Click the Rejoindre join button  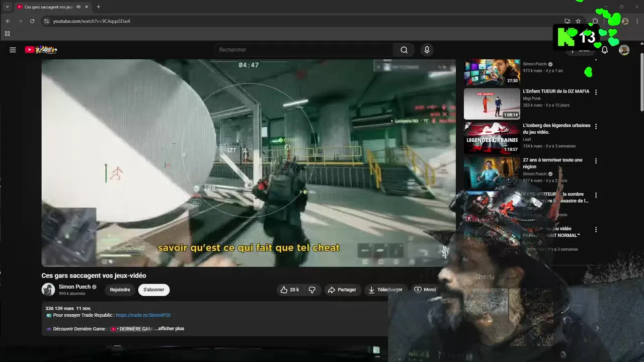pos(120,290)
